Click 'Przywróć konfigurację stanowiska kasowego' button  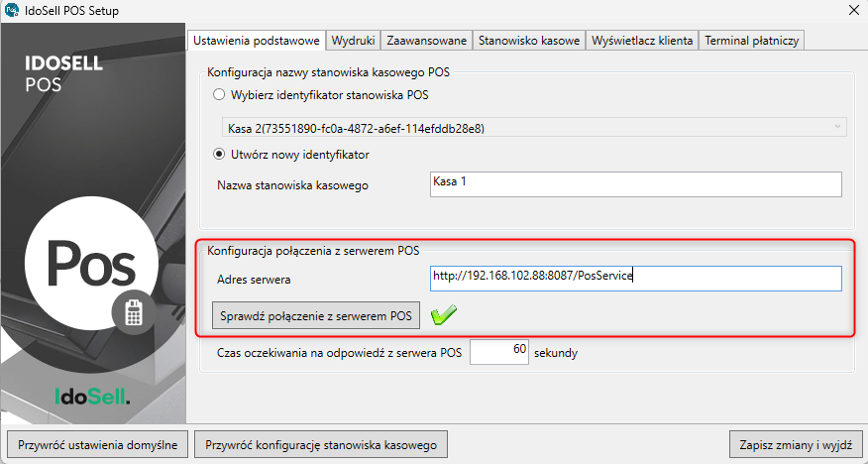[x=321, y=444]
